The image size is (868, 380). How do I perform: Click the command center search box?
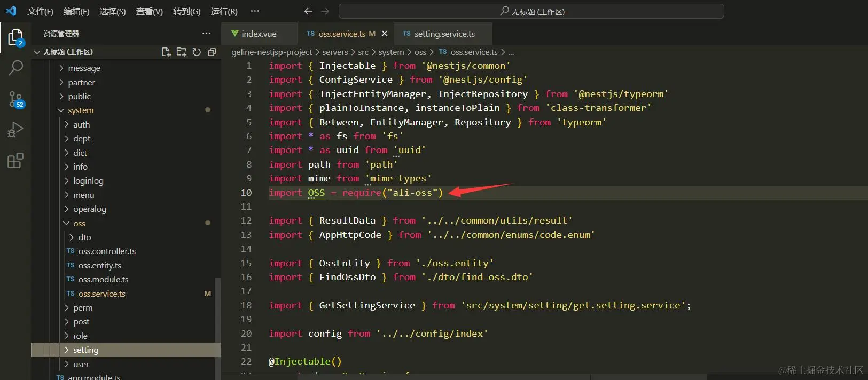point(531,11)
